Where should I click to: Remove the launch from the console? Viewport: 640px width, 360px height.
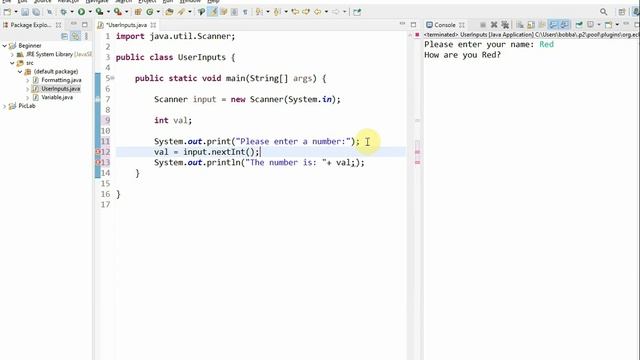[x=494, y=25]
